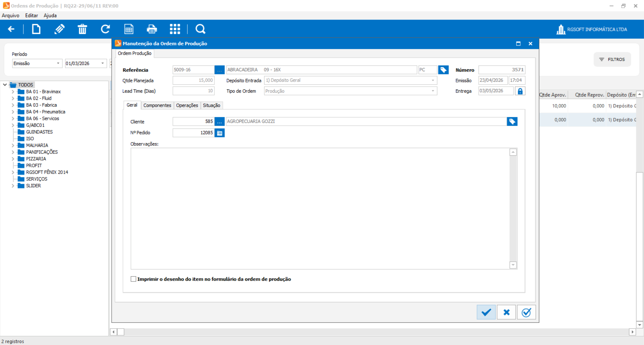Open the Editar menu
644x345 pixels.
click(32, 15)
